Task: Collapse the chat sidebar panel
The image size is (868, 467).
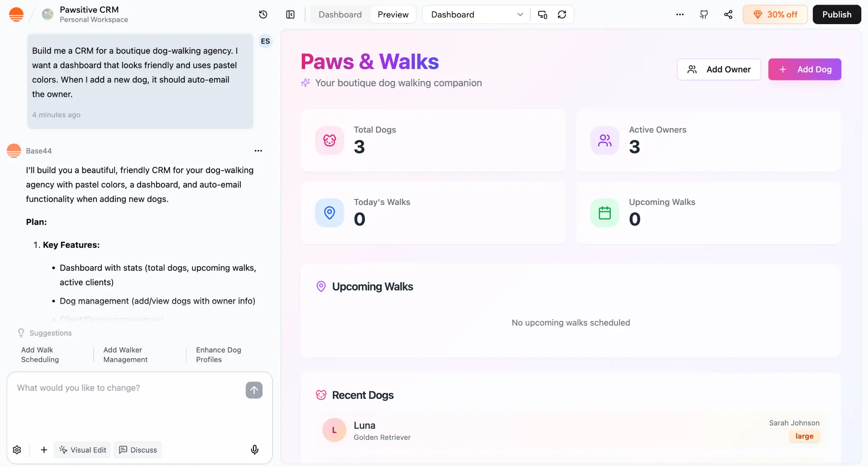Action: coord(290,14)
